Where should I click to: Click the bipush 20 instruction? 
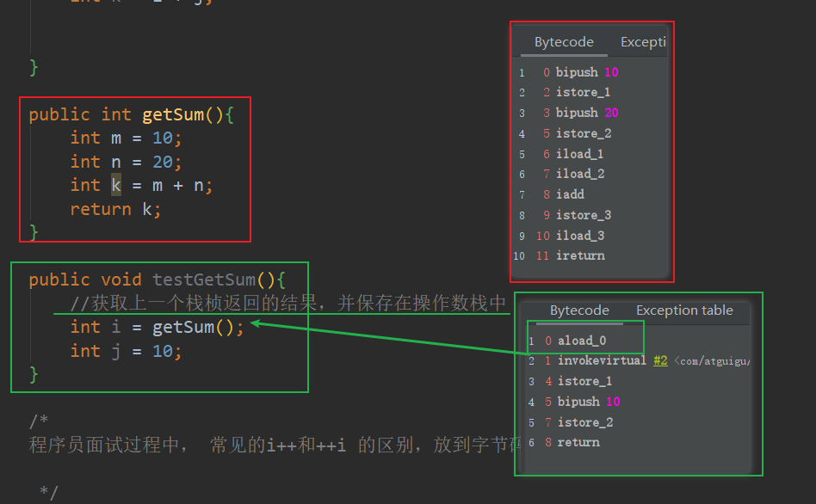point(587,113)
